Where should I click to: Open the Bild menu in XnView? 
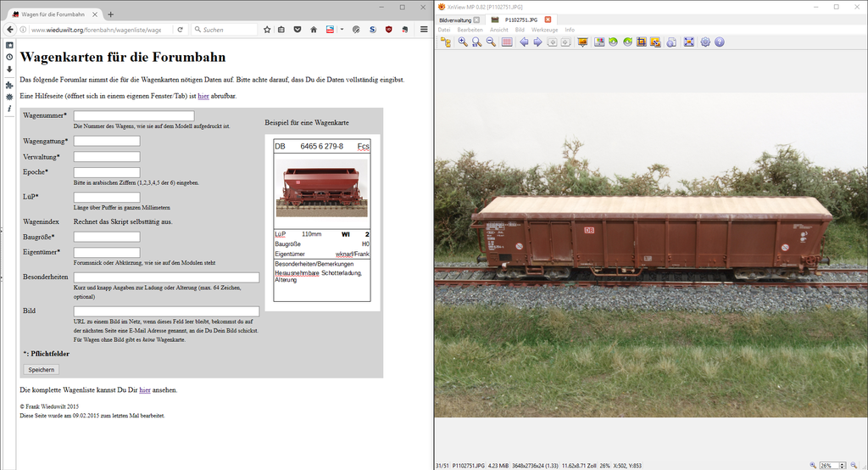[x=520, y=30]
